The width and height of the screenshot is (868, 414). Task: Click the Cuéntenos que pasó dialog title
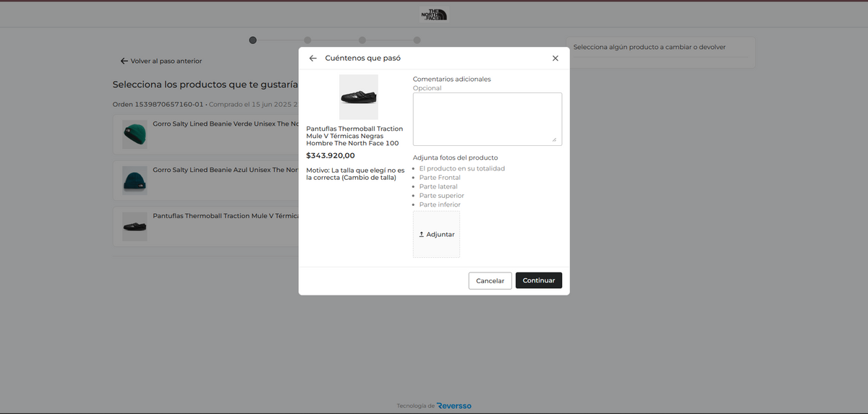[x=363, y=58]
